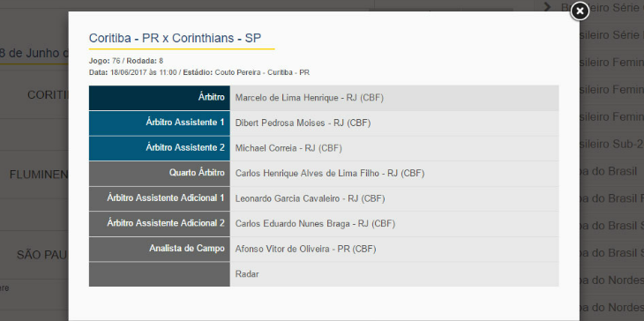This screenshot has width=644, height=321.
Task: Open the Brasileiro Sub-2 sidebar item
Action: pyautogui.click(x=611, y=144)
